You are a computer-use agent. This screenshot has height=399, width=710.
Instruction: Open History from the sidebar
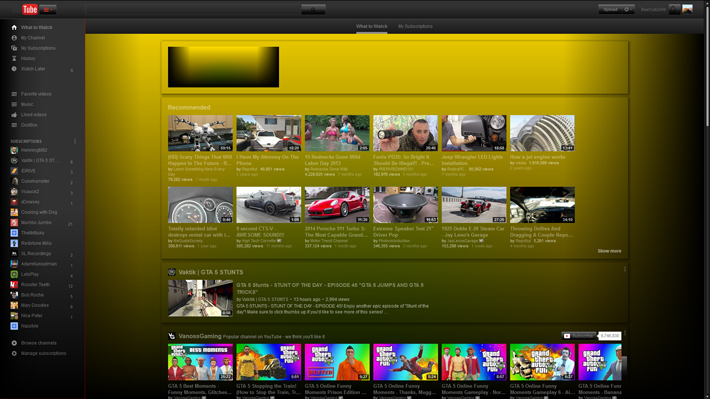click(28, 58)
